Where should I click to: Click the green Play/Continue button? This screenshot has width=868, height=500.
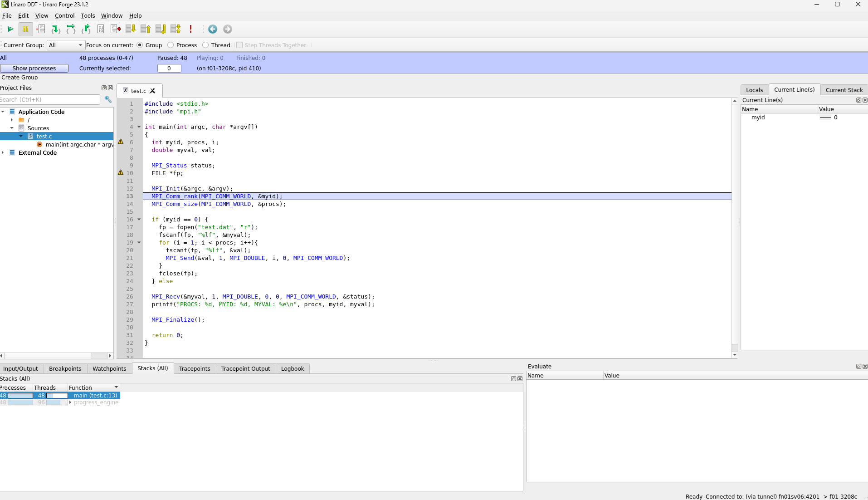click(10, 29)
